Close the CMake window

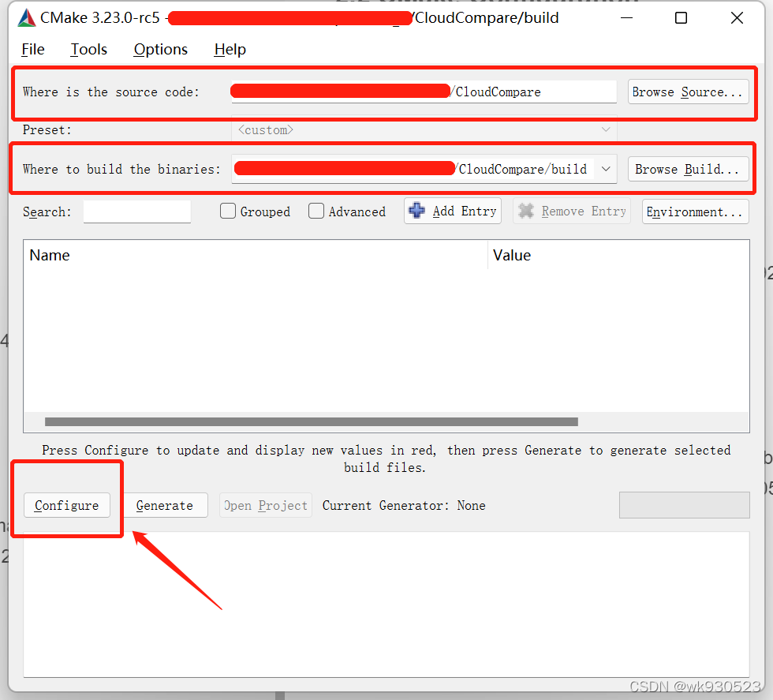pyautogui.click(x=737, y=18)
